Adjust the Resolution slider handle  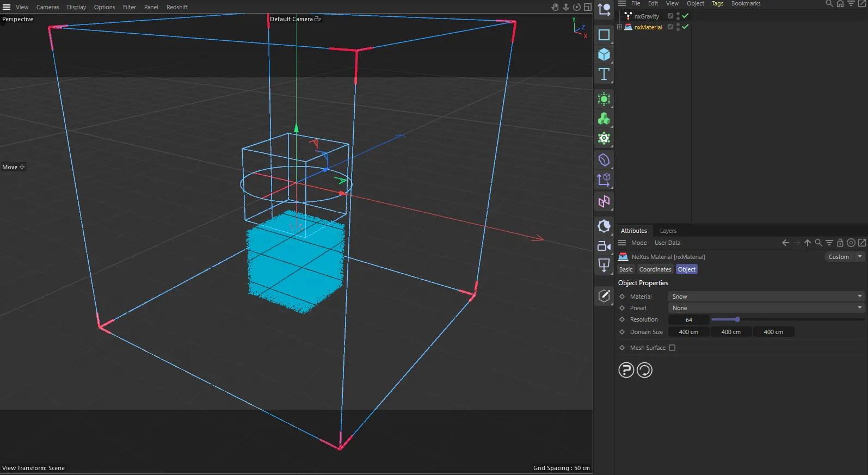coord(737,319)
